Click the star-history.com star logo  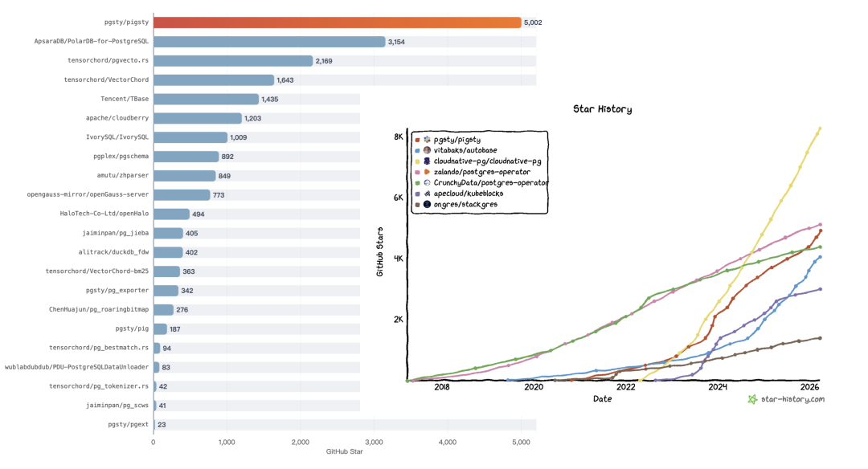pos(752,399)
